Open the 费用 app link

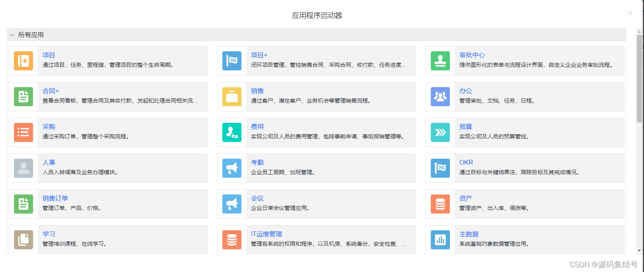(257, 127)
